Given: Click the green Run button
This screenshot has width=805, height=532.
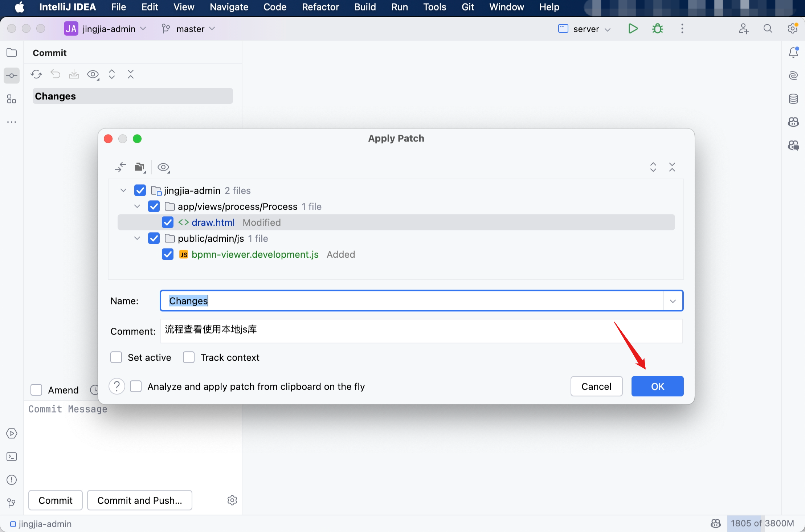Looking at the screenshot, I should click(633, 29).
